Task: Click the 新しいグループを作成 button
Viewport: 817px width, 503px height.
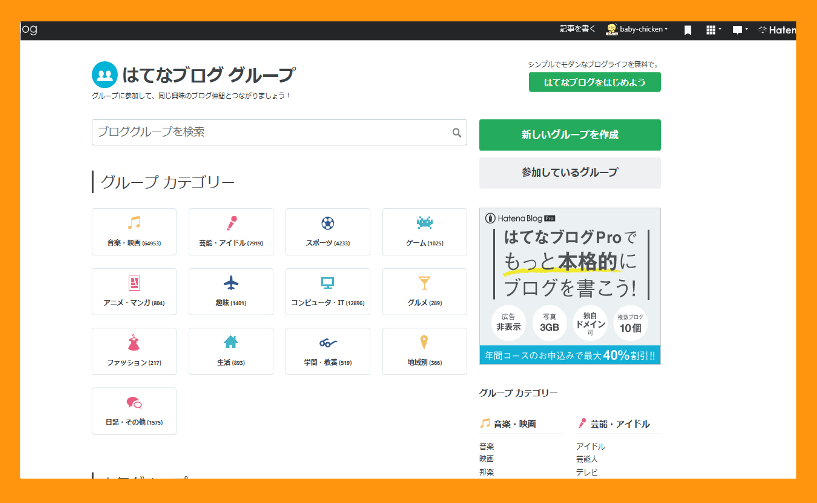Action: coord(570,135)
